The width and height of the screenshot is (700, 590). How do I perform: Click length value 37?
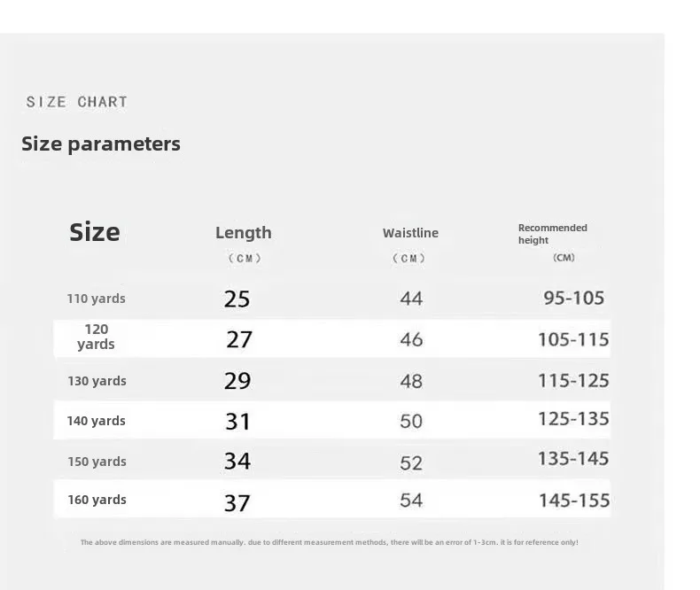click(x=237, y=503)
